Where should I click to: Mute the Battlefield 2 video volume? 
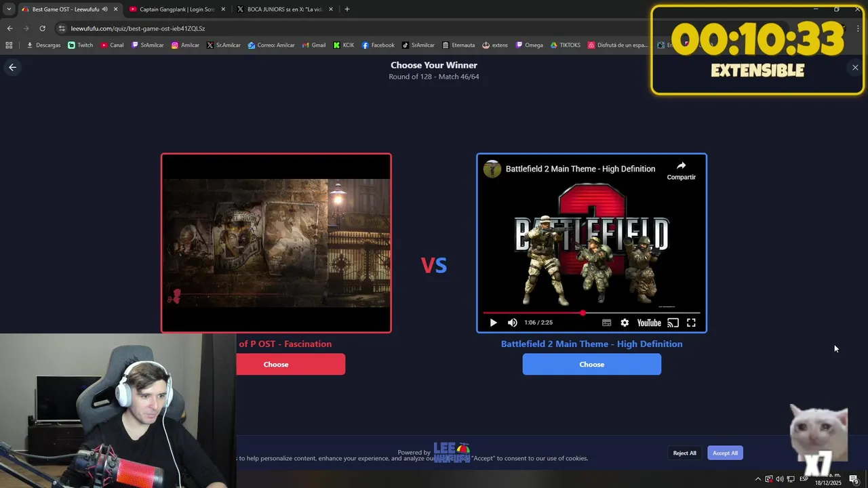(513, 323)
